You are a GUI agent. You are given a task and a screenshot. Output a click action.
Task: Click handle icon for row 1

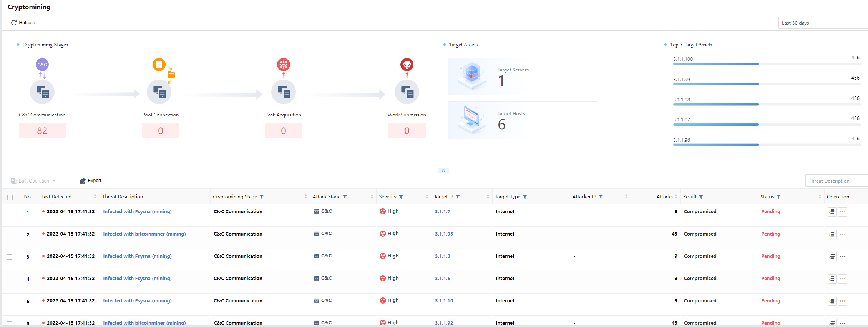[x=832, y=212]
